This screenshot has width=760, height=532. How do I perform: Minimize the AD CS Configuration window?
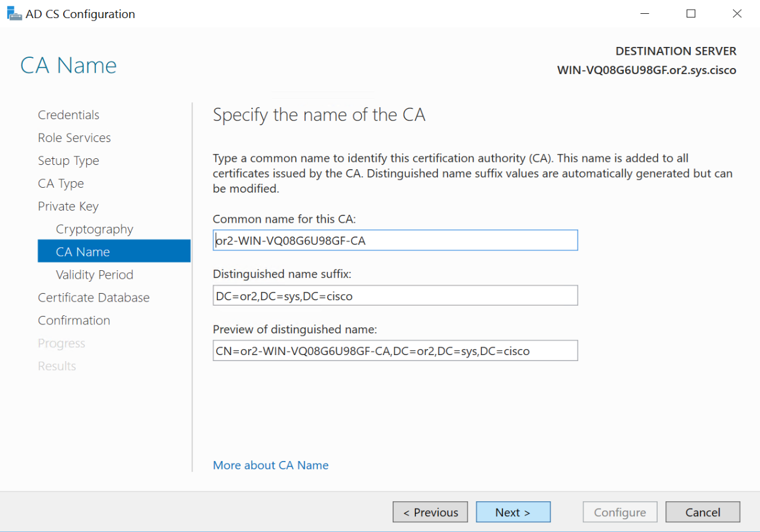click(645, 13)
